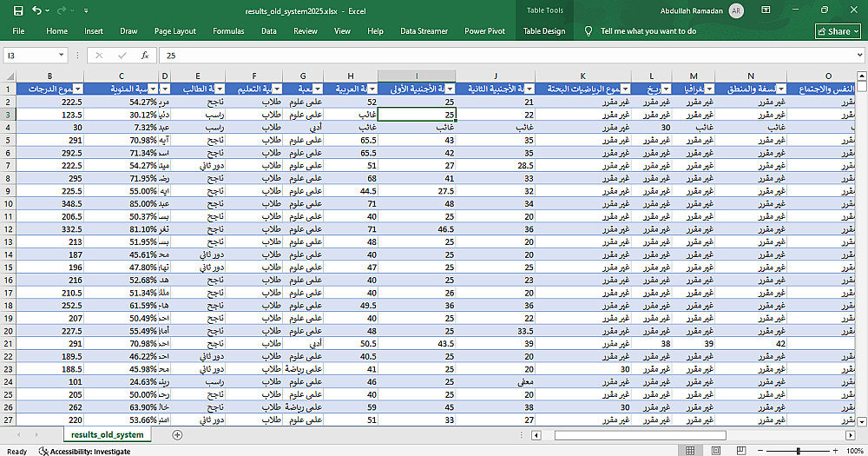868x456 pixels.
Task: Click the AR account avatar
Action: tap(736, 10)
